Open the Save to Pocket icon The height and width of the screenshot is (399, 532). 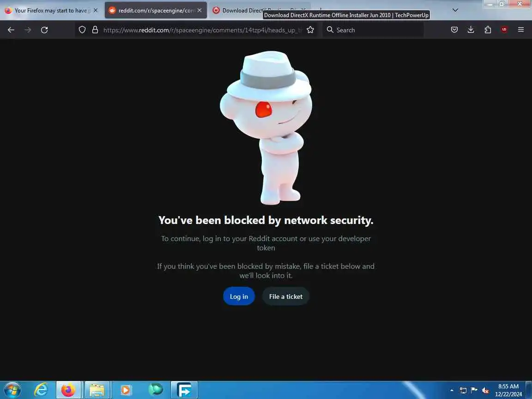454,30
